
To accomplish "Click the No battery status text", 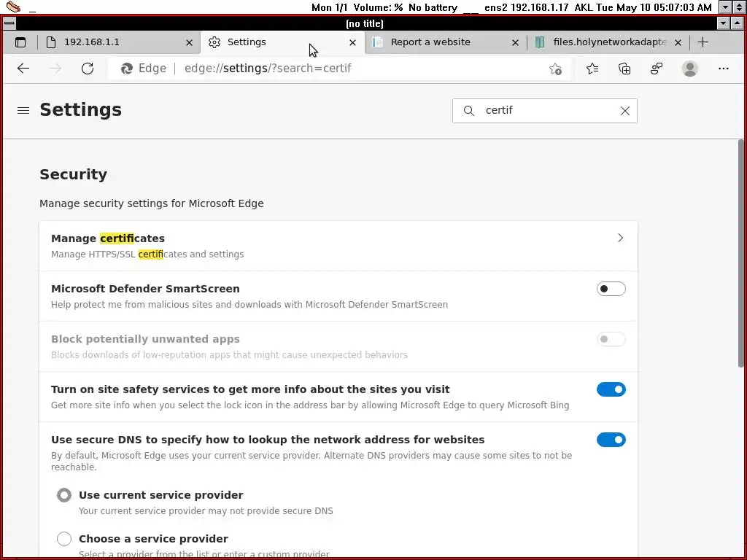I will click(433, 7).
